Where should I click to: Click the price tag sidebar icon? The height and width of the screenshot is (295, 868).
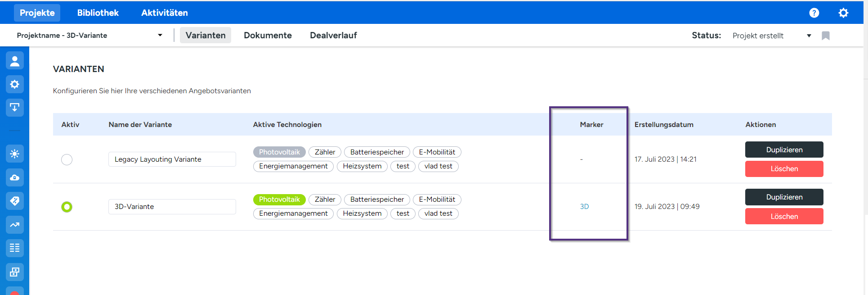click(x=14, y=201)
